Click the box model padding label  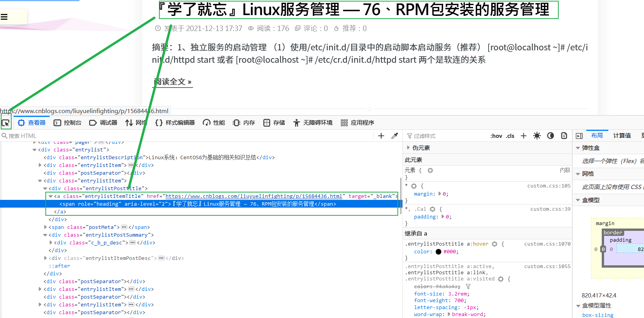pyautogui.click(x=620, y=240)
